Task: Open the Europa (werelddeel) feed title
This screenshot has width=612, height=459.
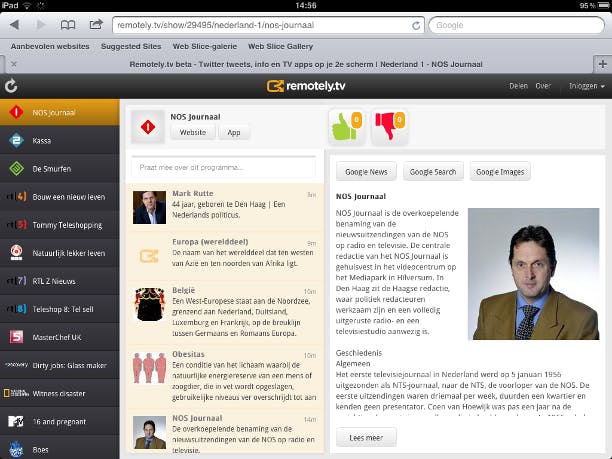Action: (210, 242)
